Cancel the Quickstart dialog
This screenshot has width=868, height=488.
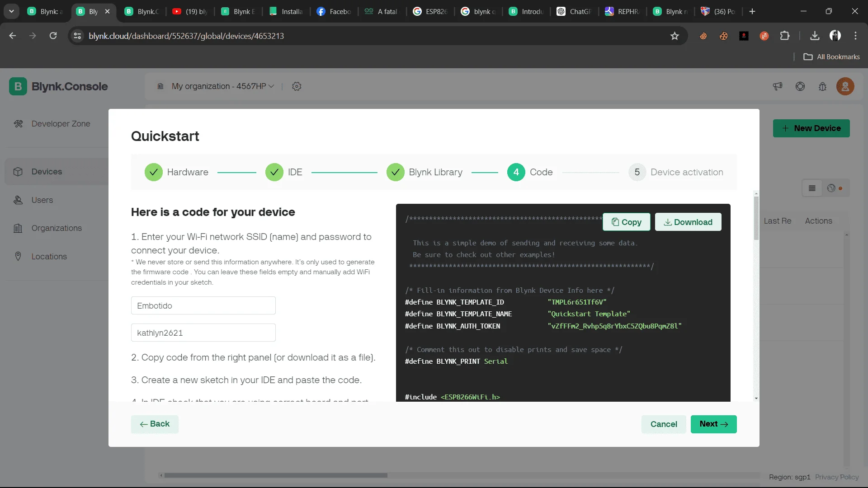[x=664, y=424]
